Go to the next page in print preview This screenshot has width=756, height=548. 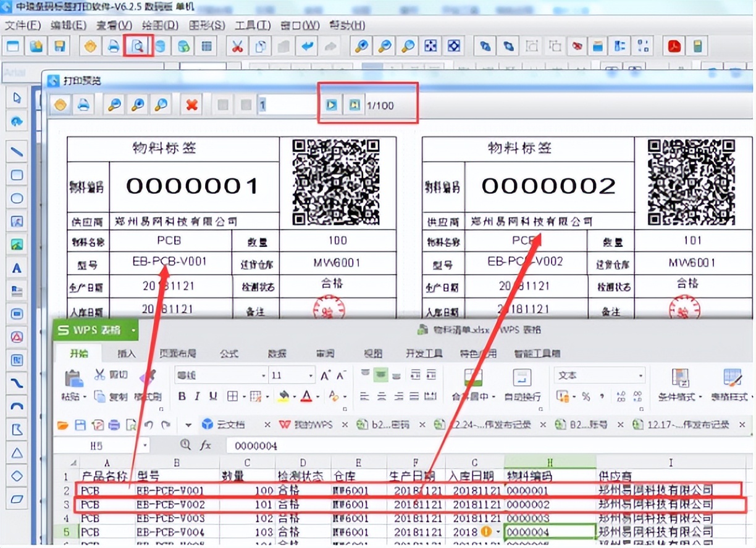point(332,105)
